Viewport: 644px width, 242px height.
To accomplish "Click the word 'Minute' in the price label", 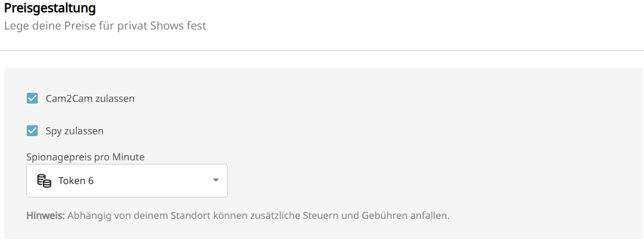I will (129, 157).
